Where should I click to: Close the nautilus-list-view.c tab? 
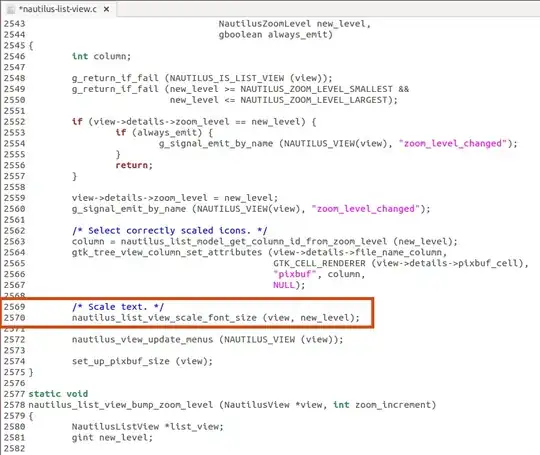pos(107,9)
